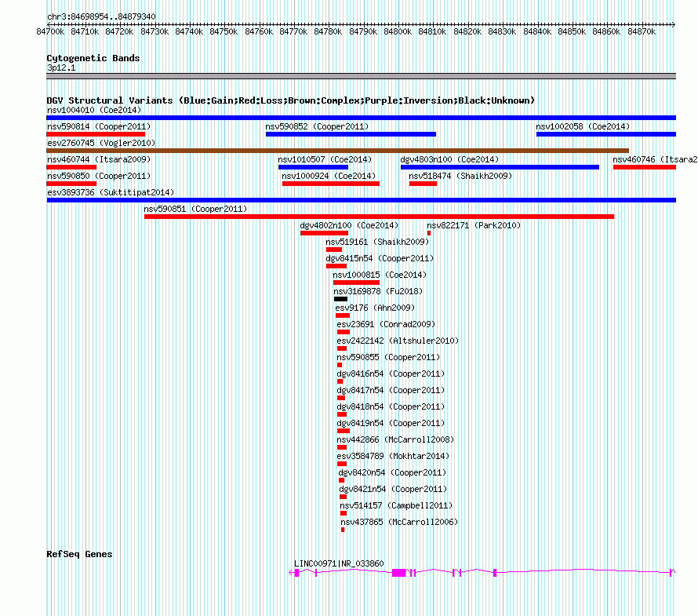Select the large magenta exon block of LINC00971
Screen dimensions: 698x616
pos(399,573)
